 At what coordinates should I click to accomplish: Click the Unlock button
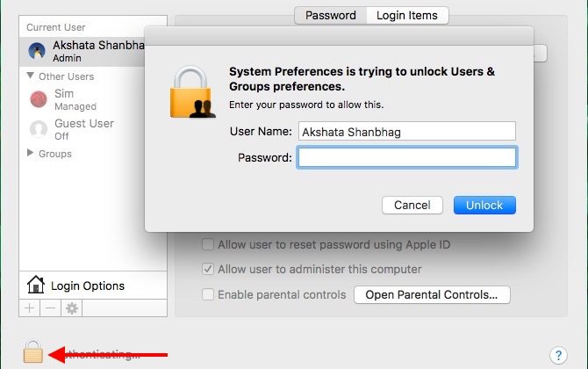pyautogui.click(x=484, y=205)
